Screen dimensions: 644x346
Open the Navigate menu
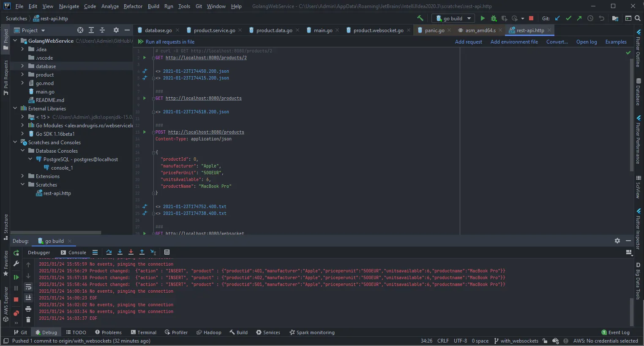(69, 6)
